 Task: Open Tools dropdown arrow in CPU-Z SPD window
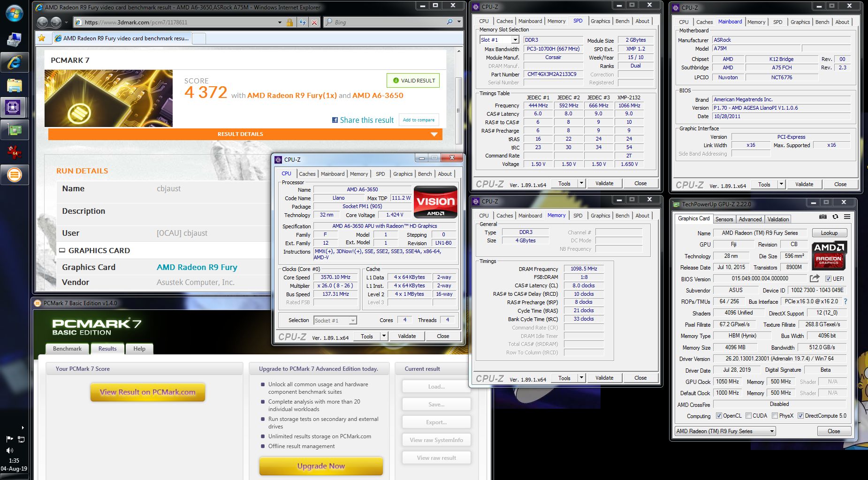click(581, 183)
